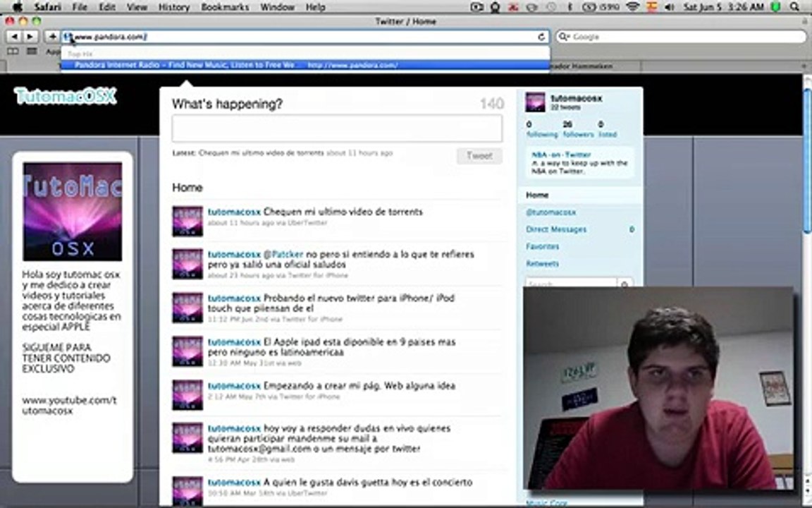Open the bookmarks book icon in bookmarks bar
The image size is (812, 508).
pyautogui.click(x=13, y=52)
